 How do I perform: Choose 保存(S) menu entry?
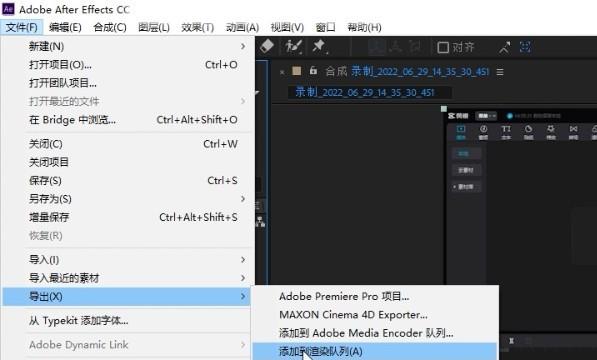coord(126,180)
